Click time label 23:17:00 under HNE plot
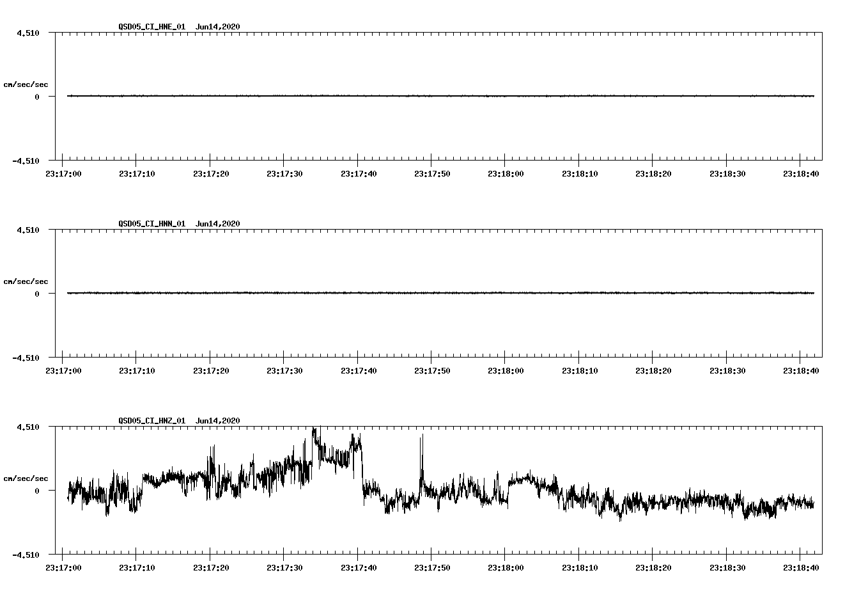Image resolution: width=868 pixels, height=591 pixels. (63, 174)
